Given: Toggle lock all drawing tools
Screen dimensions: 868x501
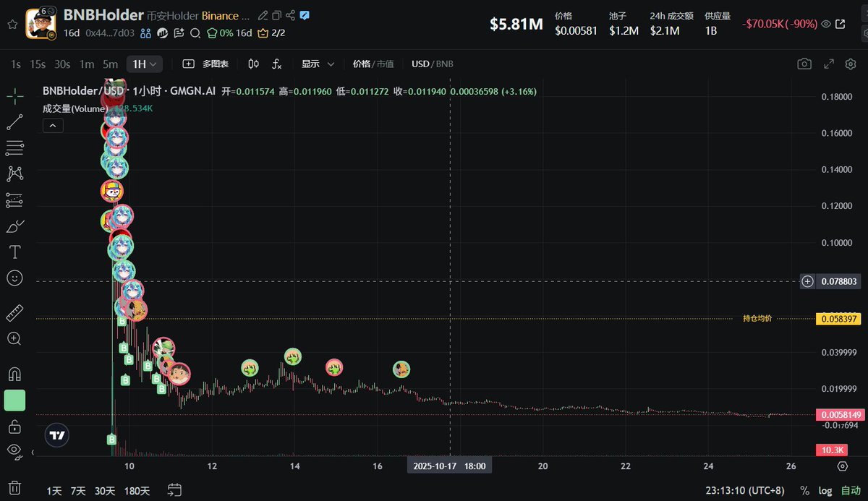Looking at the screenshot, I should click(x=14, y=427).
